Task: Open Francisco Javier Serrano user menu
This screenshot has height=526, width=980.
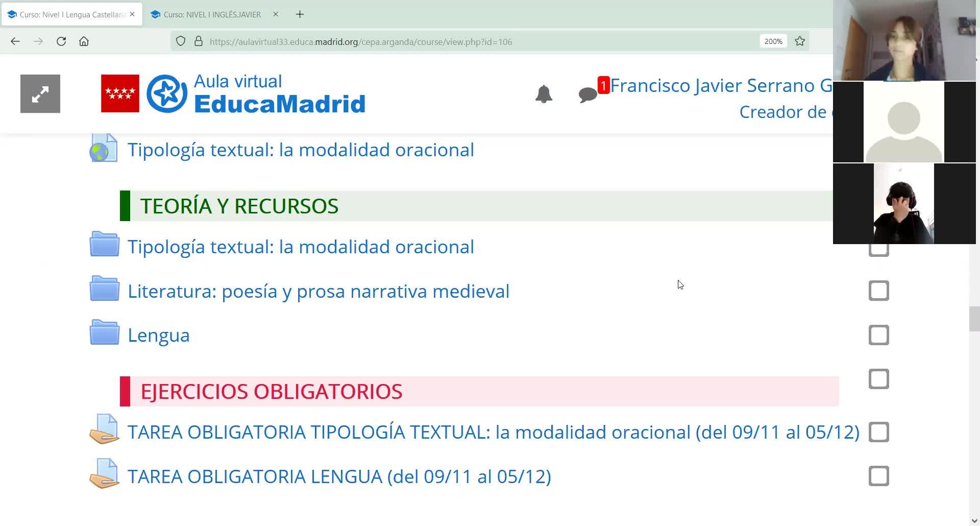Action: coord(721,85)
